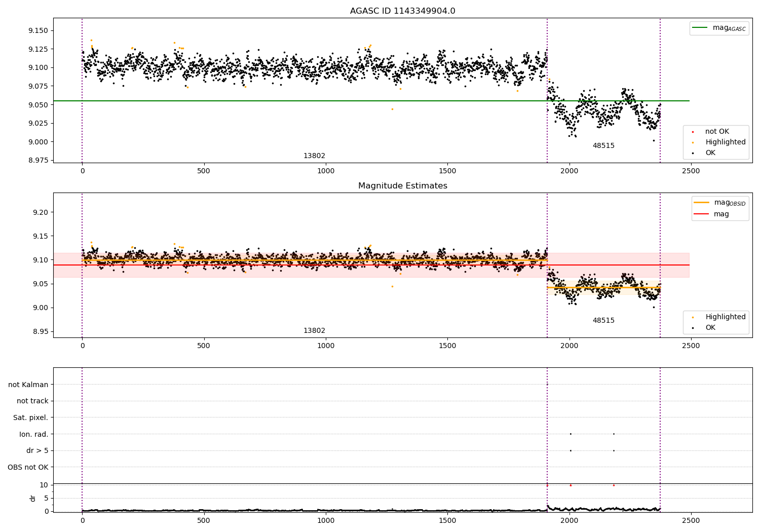Click the "Ion. rad." row label
Viewport: 760px width, 532px height.
click(x=34, y=434)
